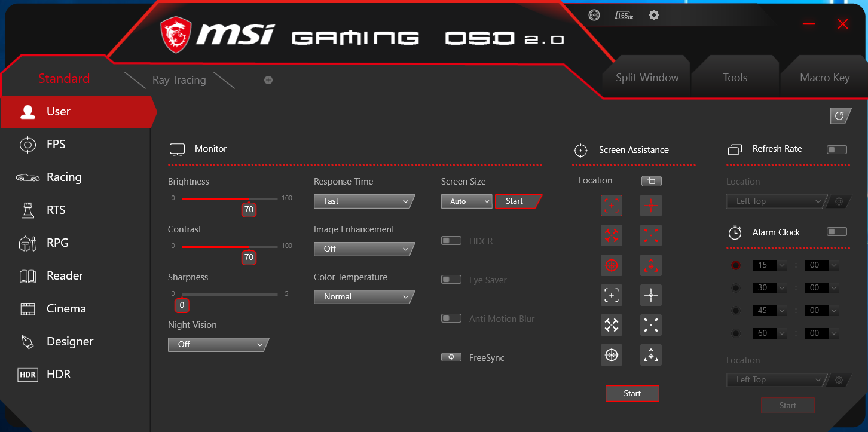The width and height of the screenshot is (868, 432).
Task: Expand the Night Vision dropdown
Action: tap(218, 345)
